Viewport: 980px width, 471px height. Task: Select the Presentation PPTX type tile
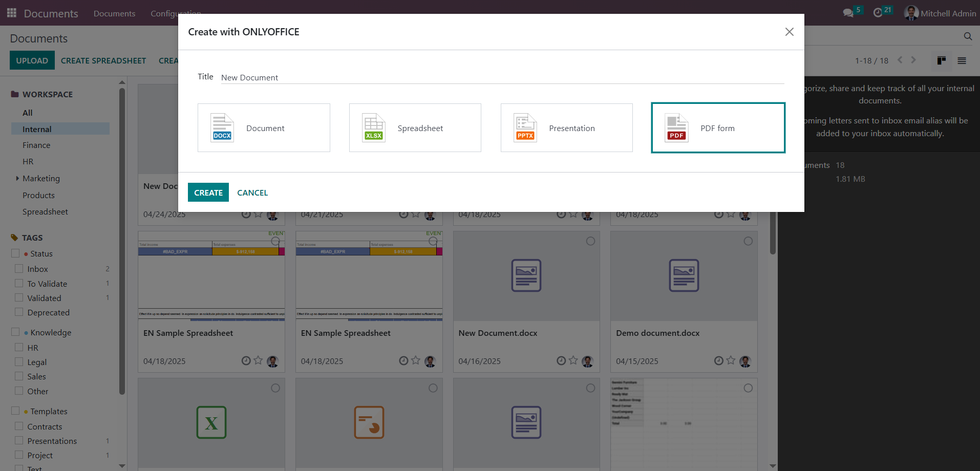click(567, 128)
